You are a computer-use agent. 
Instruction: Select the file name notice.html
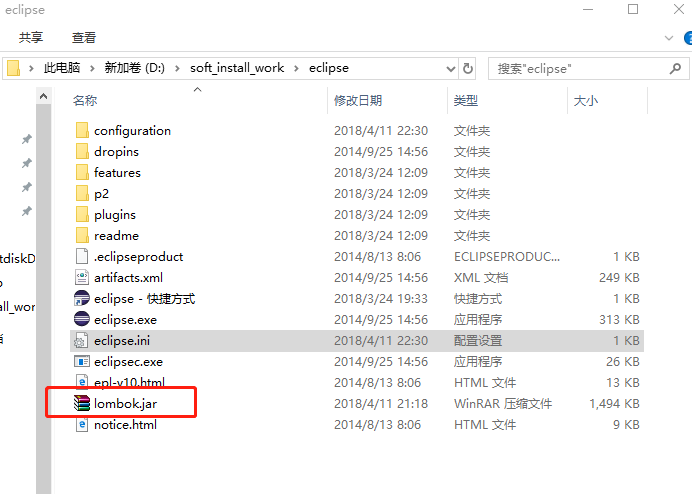(x=125, y=424)
